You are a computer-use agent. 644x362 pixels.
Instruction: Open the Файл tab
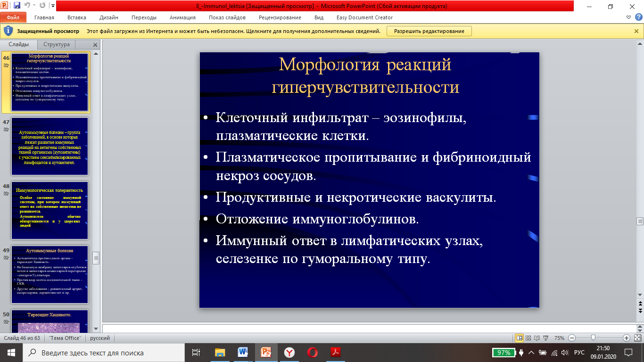pos(13,17)
